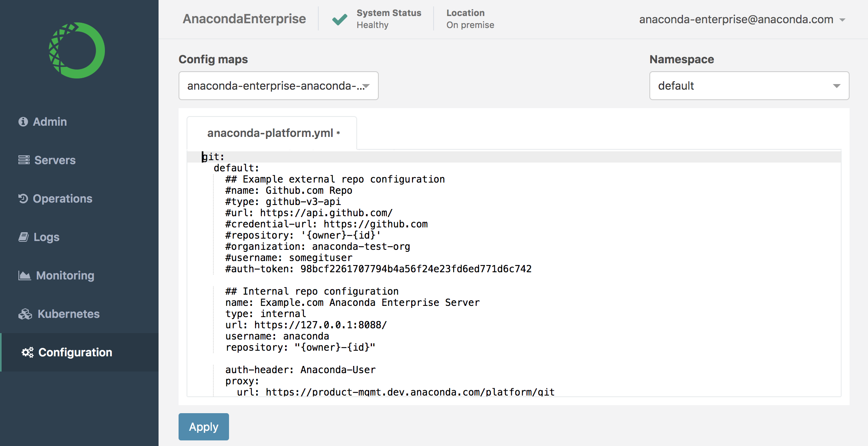Click the Logs book icon
Viewport: 868px width, 446px height.
pos(24,237)
